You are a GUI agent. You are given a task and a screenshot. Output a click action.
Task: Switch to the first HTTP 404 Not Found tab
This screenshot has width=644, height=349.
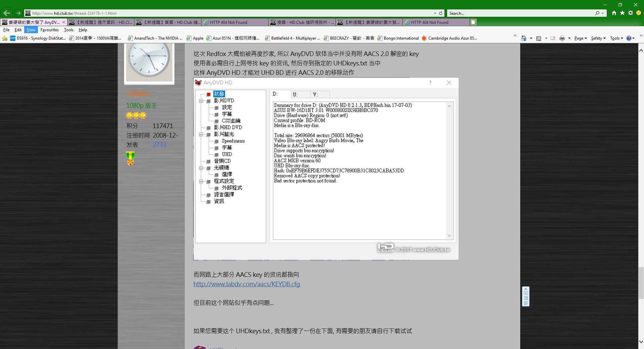coord(235,22)
